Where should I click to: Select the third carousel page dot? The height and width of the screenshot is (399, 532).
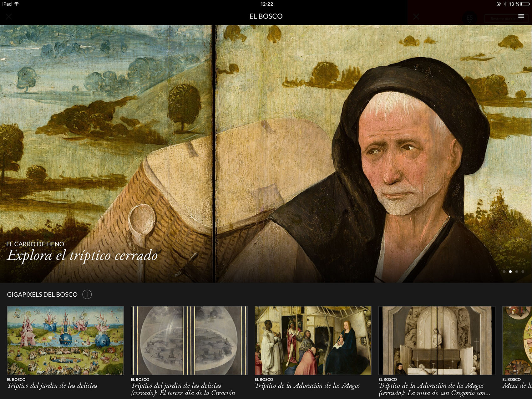pos(517,272)
